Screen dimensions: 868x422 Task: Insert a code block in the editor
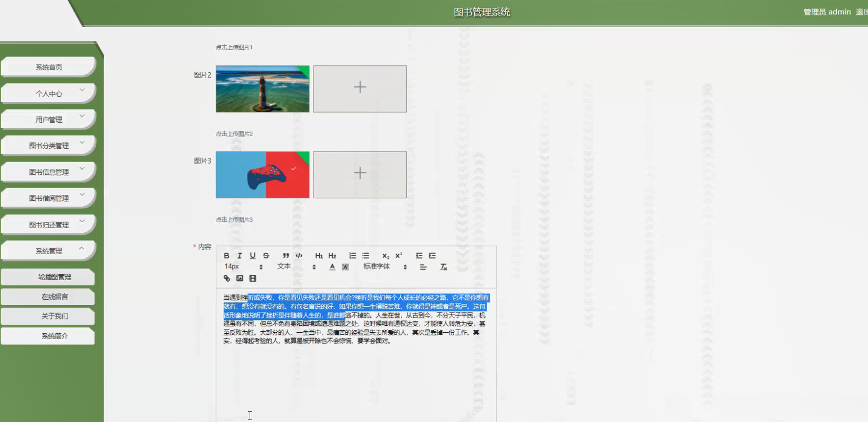coord(299,256)
